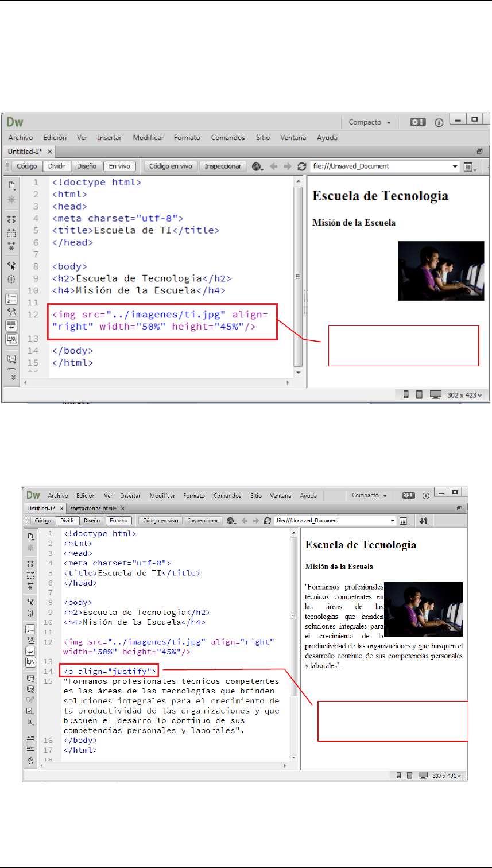Switch to Diseño view in upper window
This screenshot has width=492, height=868.
click(87, 166)
